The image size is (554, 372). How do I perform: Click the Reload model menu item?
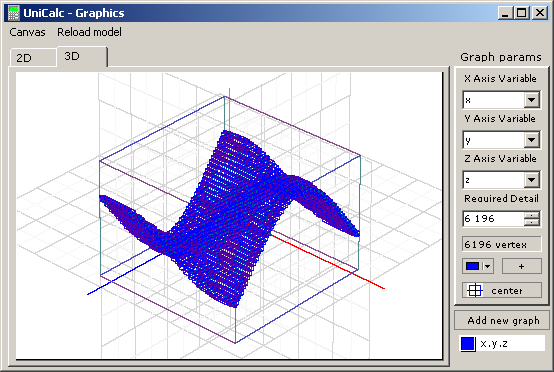point(89,32)
